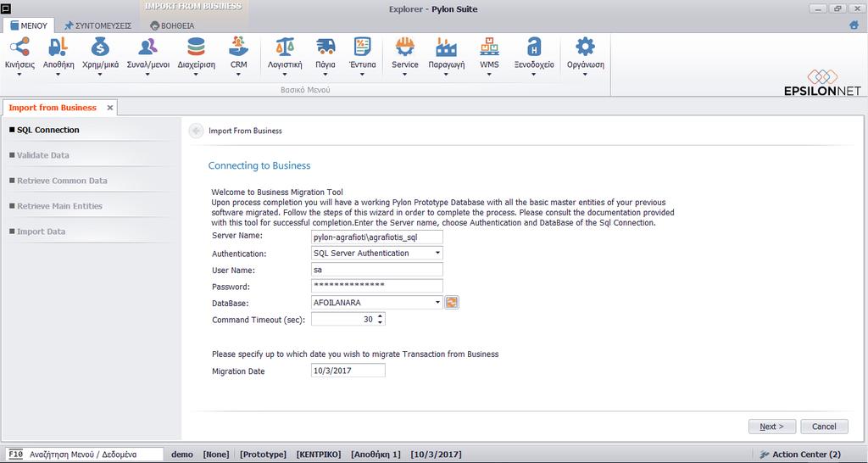This screenshot has height=463, width=868.
Task: Click the Connecting to Business heading
Action: click(x=259, y=165)
